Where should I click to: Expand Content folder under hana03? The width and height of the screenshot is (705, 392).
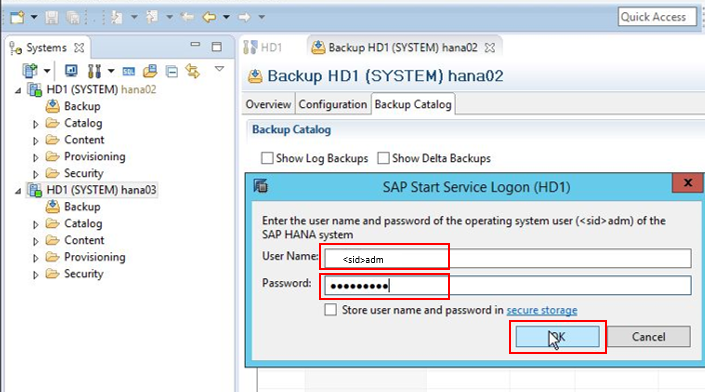[36, 241]
